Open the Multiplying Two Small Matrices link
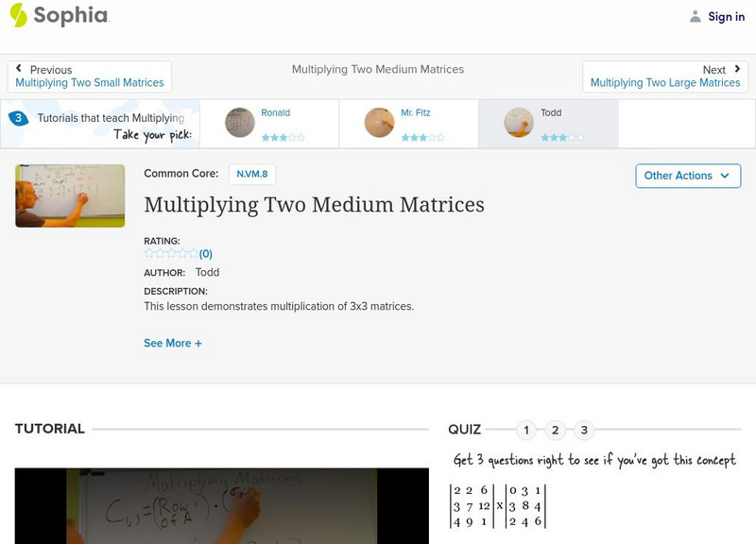This screenshot has width=756, height=544. [89, 83]
